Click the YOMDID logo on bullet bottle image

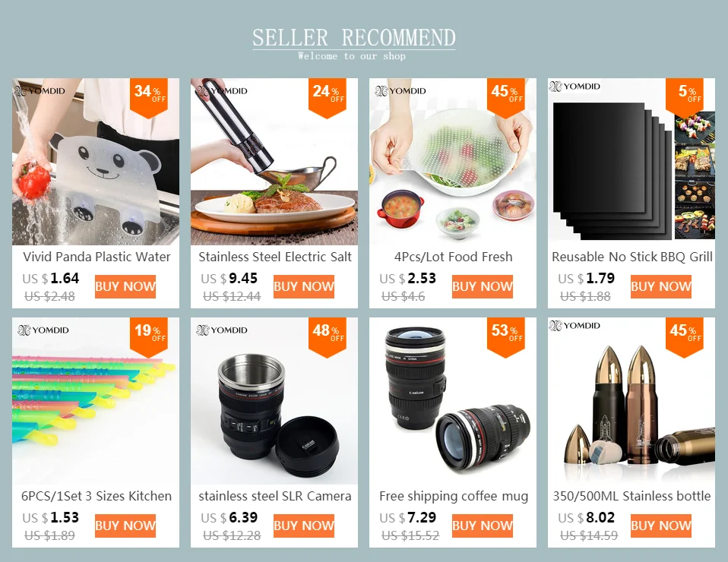pyautogui.click(x=574, y=326)
